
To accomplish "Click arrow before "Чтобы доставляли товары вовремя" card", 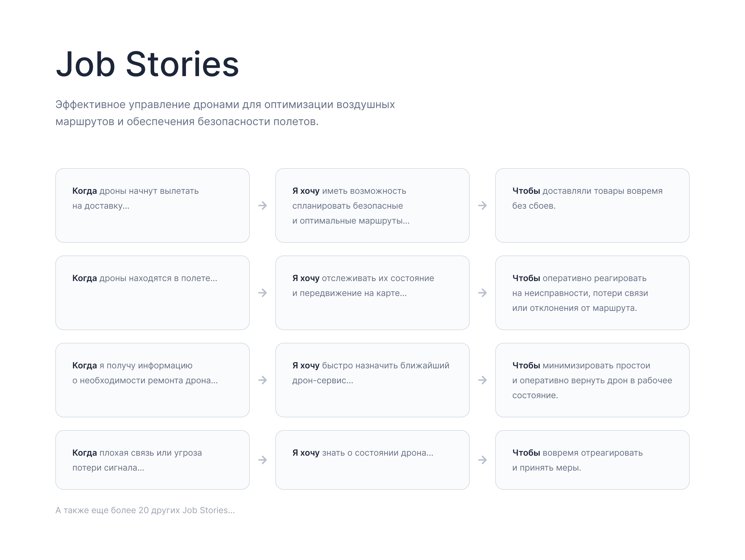I will 482,205.
